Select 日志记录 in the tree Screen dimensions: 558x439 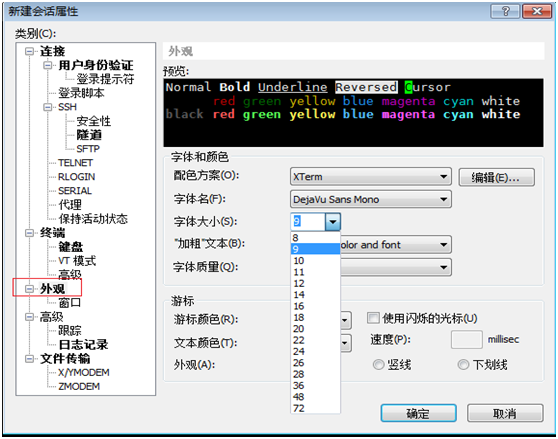coord(83,345)
